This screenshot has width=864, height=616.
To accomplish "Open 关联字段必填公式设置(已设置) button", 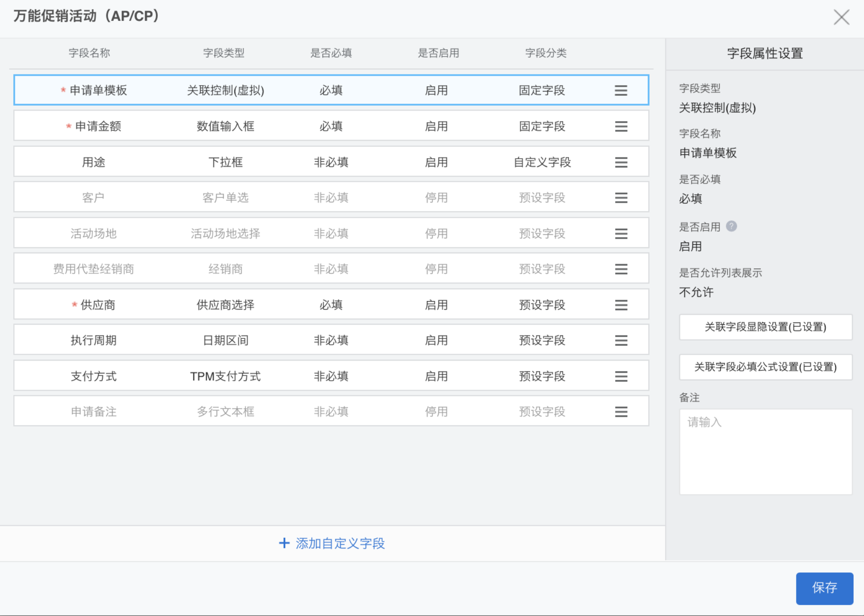I will [x=765, y=367].
